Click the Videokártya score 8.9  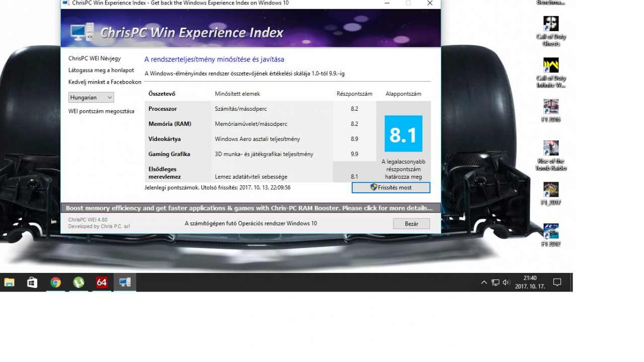coord(354,139)
